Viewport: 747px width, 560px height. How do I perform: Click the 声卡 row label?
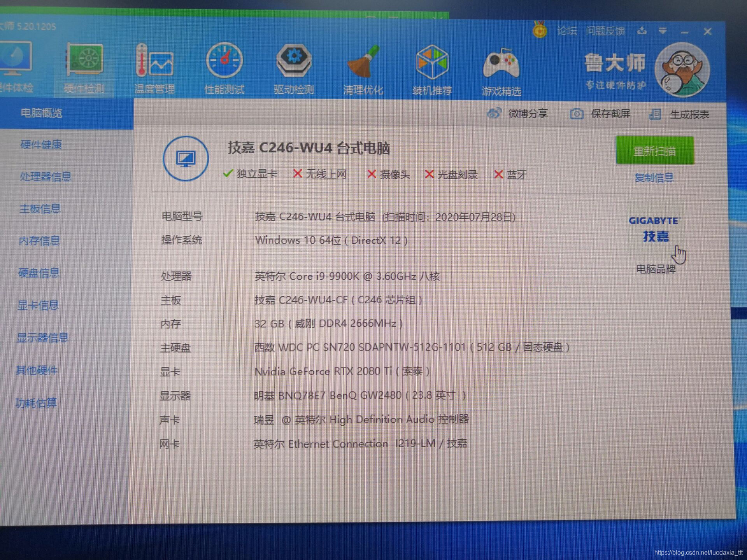tap(170, 420)
